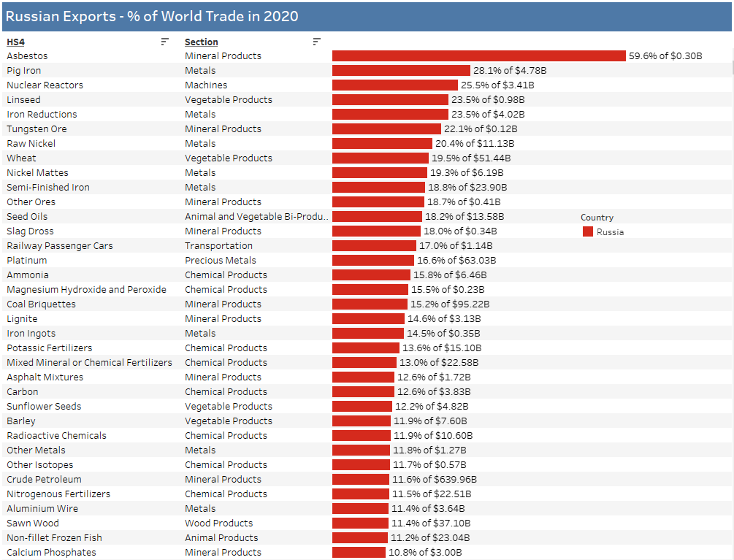Viewport: 734px width, 560px height.
Task: Click the Russia label in the Country legend
Action: (x=610, y=232)
